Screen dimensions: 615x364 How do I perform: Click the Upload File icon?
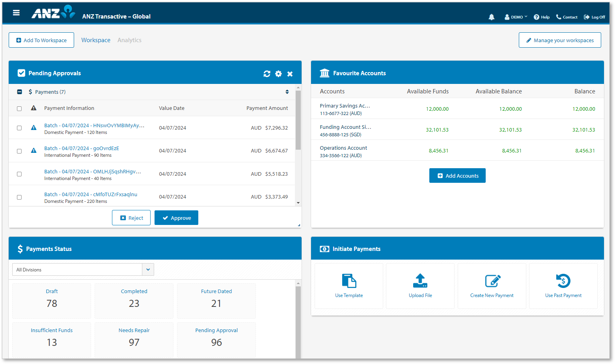click(x=420, y=281)
